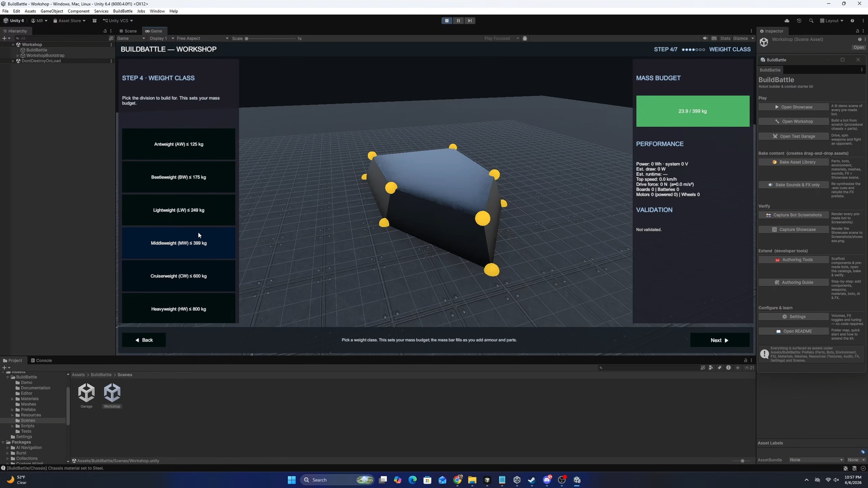Choose Lightweight (LW) ≤ 249 kg
Image resolution: width=868 pixels, height=488 pixels.
[179, 210]
